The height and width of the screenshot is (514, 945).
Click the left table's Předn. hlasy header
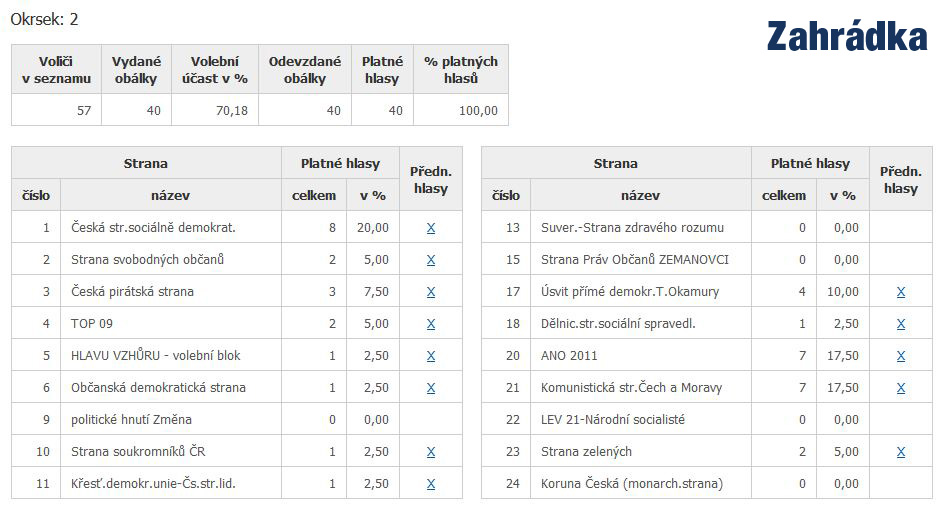pos(431,180)
